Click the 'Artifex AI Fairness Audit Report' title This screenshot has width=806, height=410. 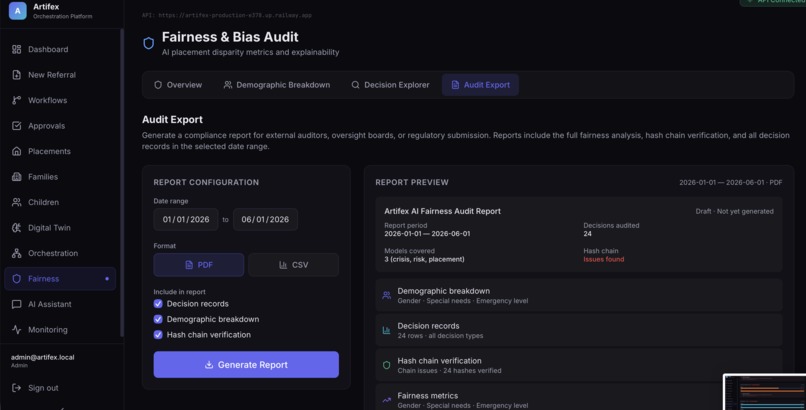[x=443, y=211]
